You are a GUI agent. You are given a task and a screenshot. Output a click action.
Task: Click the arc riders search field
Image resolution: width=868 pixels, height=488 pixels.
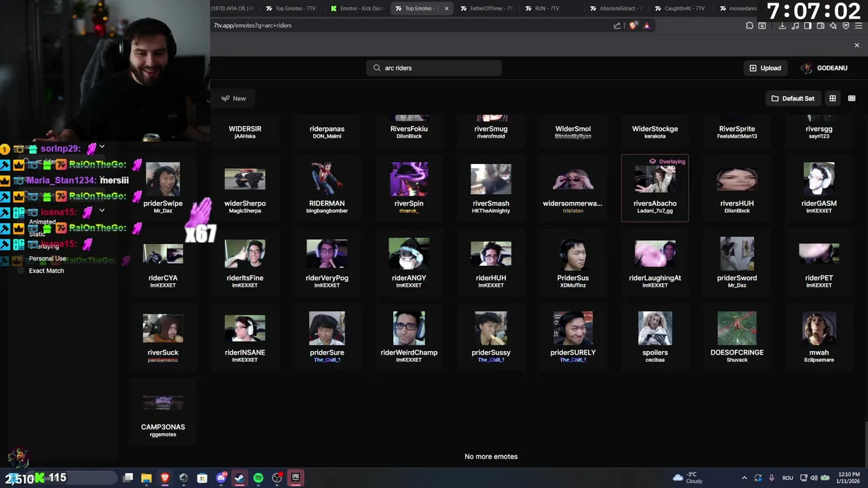(x=434, y=68)
